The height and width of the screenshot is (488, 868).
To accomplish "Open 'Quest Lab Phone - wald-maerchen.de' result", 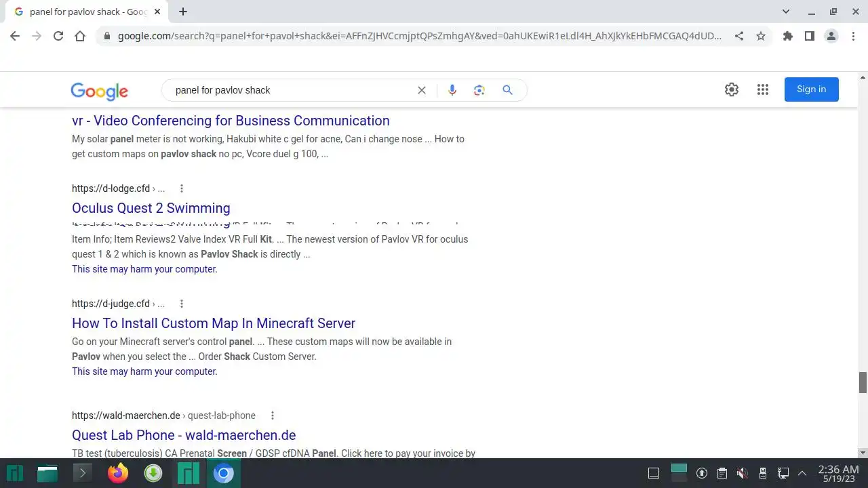I will pyautogui.click(x=184, y=435).
